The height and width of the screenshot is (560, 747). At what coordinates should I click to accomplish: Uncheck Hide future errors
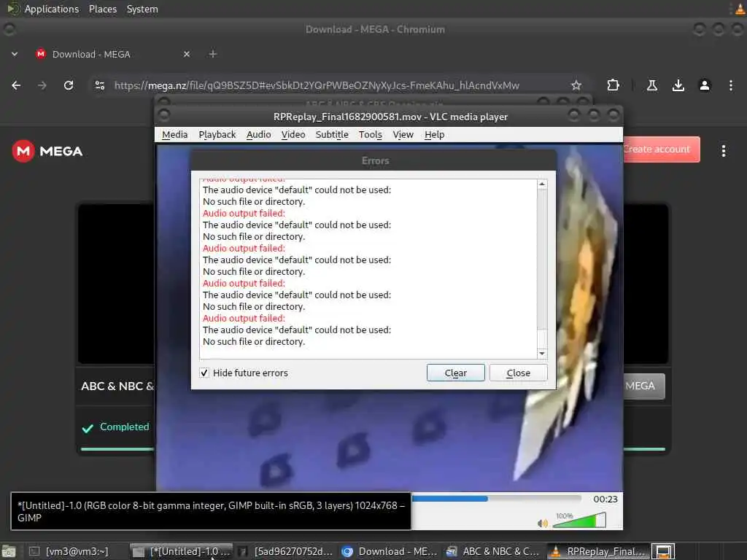(204, 373)
